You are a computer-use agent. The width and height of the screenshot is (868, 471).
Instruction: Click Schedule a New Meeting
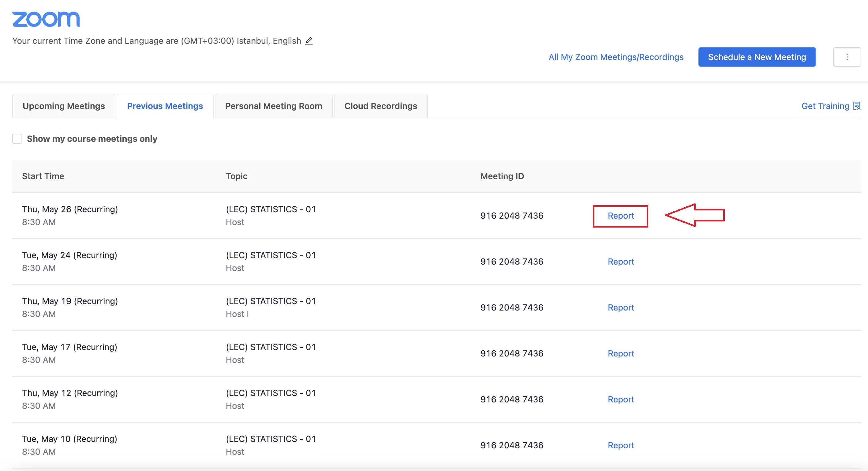757,57
